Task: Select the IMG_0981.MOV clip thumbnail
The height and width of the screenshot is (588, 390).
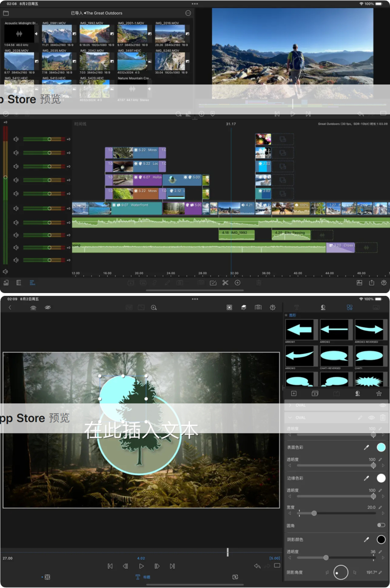Action: (57, 34)
